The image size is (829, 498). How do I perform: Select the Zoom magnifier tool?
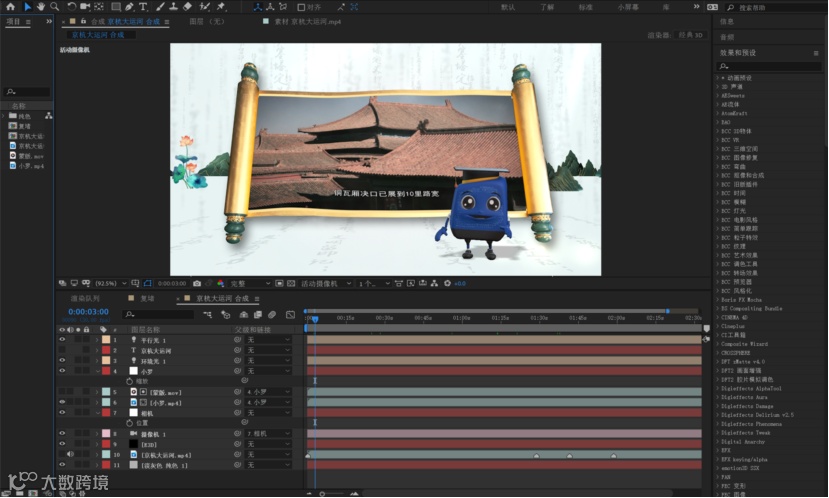[54, 7]
